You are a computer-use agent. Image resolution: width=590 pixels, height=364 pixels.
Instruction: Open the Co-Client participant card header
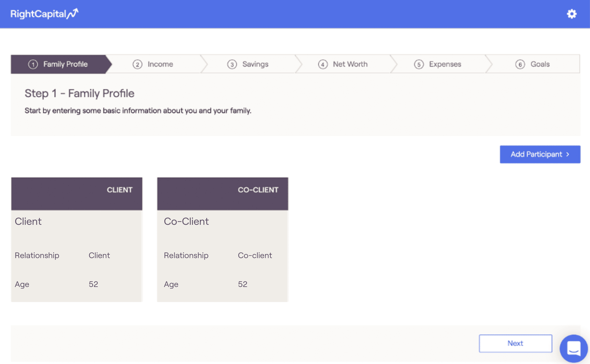coord(223,194)
